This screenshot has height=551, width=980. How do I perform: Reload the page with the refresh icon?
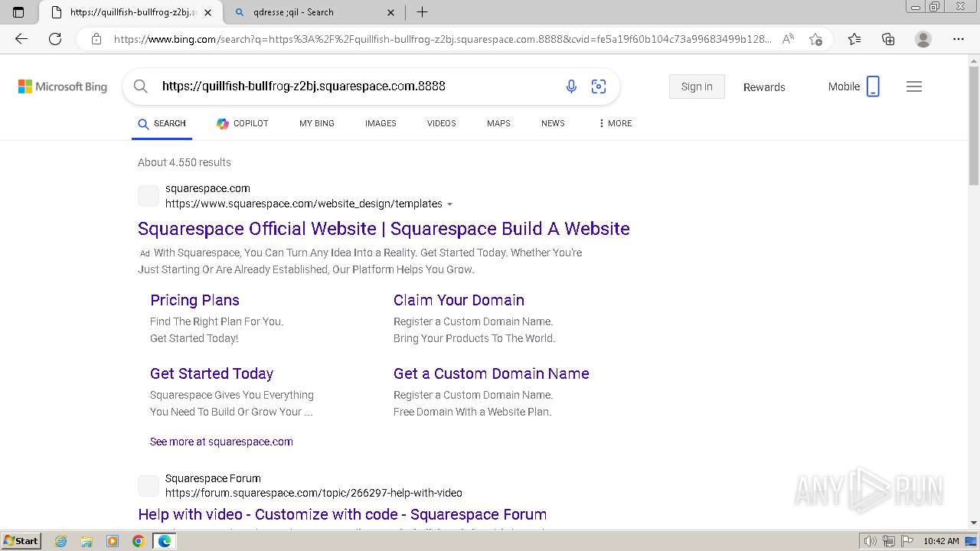tap(55, 39)
